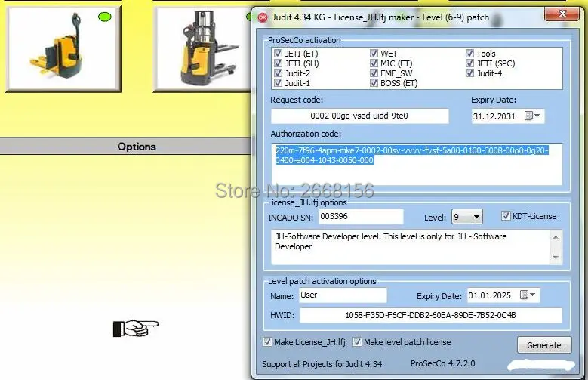588x380 pixels.
Task: Uncheck Judit-2 activation
Action: pyautogui.click(x=278, y=73)
